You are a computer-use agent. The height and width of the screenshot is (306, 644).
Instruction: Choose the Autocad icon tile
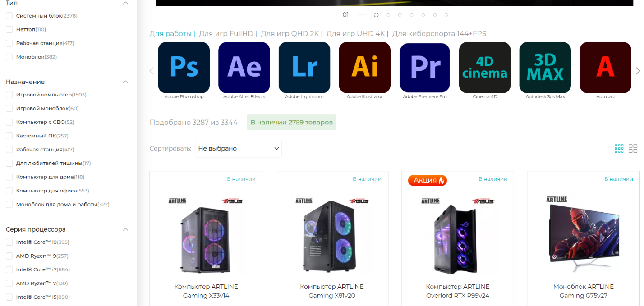[x=605, y=68]
